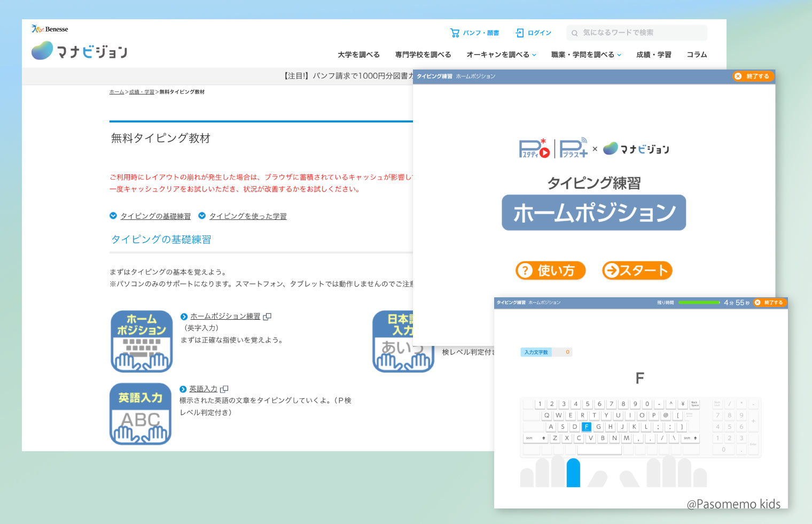Expand オーキャンを調べる dropdown menu
Viewport: 812px width, 524px height.
(501, 55)
